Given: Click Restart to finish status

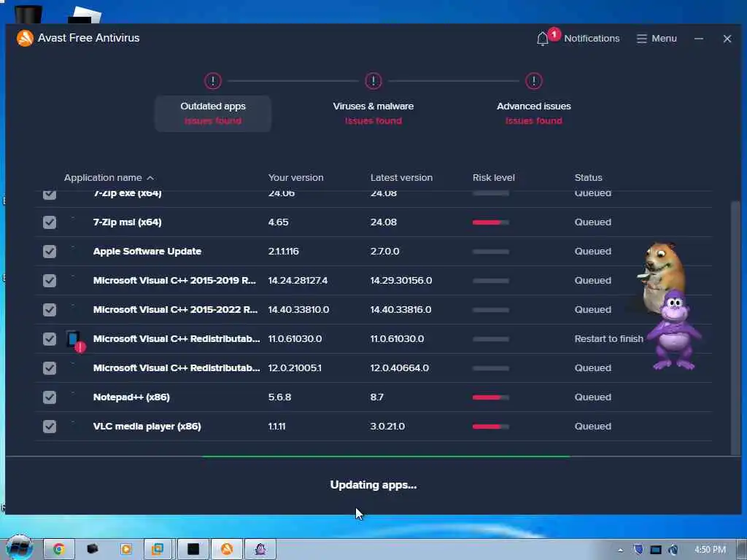Looking at the screenshot, I should point(609,339).
